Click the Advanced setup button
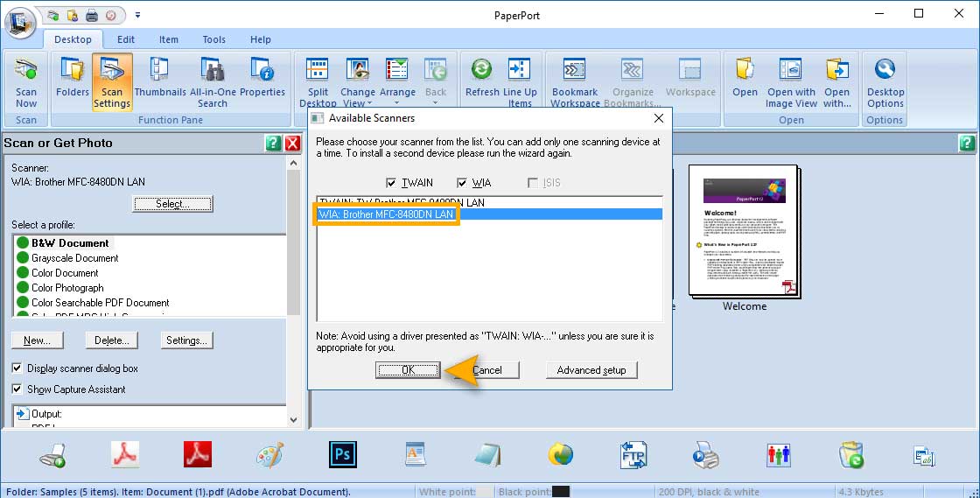 (x=591, y=370)
